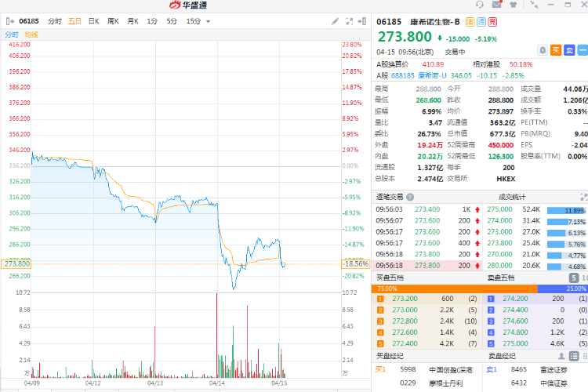The width and height of the screenshot is (588, 392).
Task: Switch chart to 1分 tab
Action: tap(152, 21)
